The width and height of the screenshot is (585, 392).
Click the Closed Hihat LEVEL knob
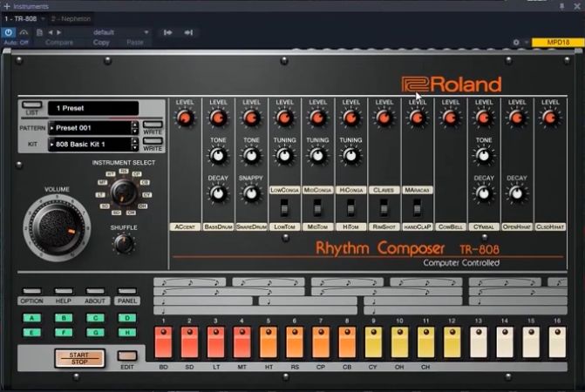(550, 118)
